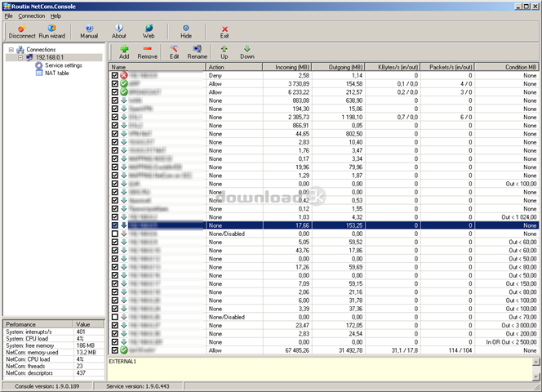
Task: Click arrow icon in 883,08 row
Action: 124,100
